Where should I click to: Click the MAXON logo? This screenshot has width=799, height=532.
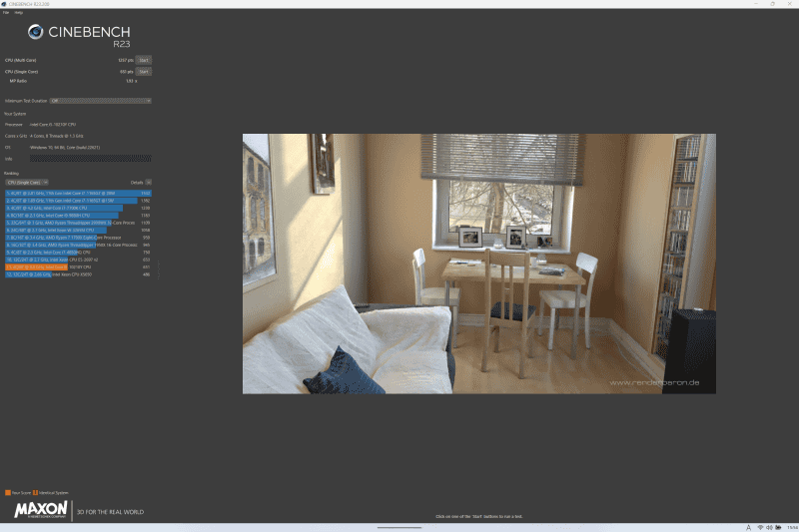pos(41,510)
